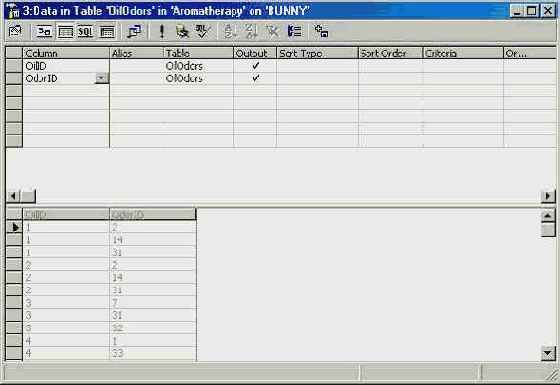Click the horizontal scrollbar thumb in grid pane
The image size is (560, 385).
[x=28, y=196]
